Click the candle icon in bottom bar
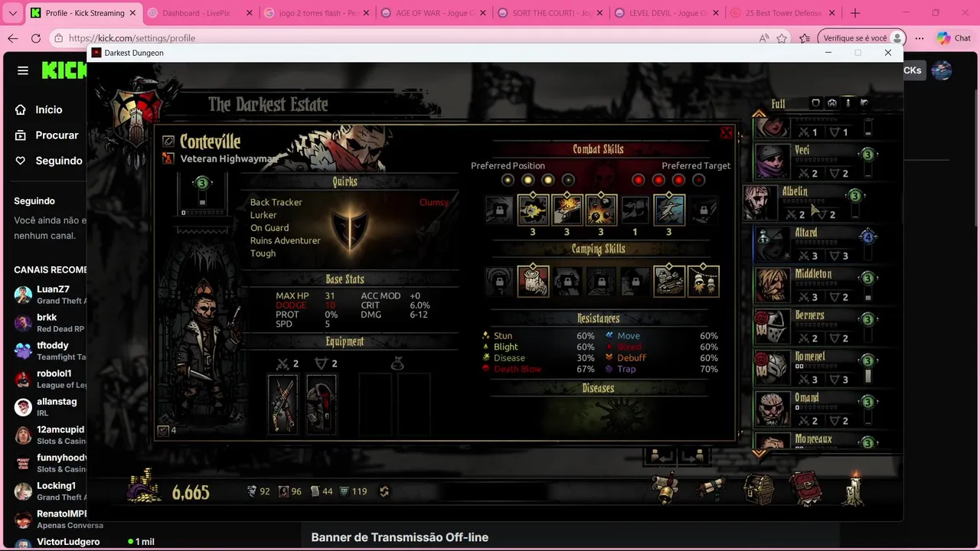Viewport: 980px width, 551px height. point(854,488)
